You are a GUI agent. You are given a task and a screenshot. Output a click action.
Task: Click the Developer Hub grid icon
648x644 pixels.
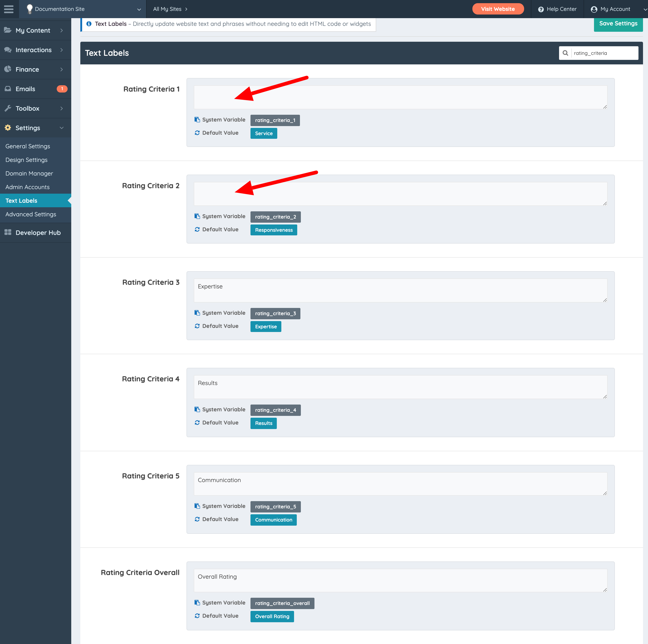(8, 232)
